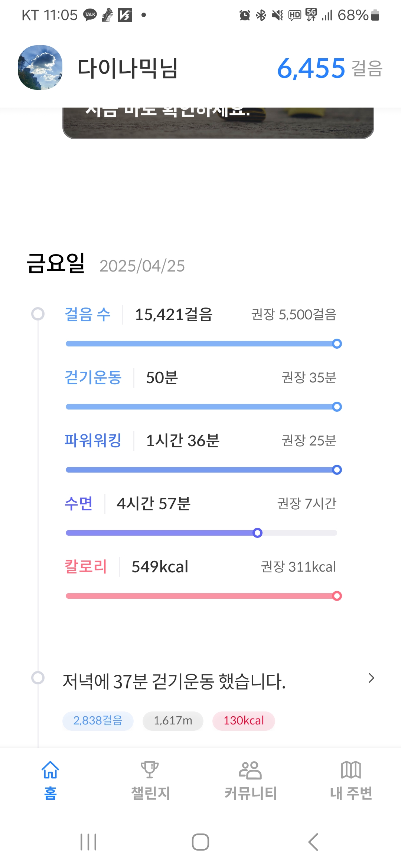Tap the banner image at top
The image size is (401, 868).
click(x=218, y=122)
